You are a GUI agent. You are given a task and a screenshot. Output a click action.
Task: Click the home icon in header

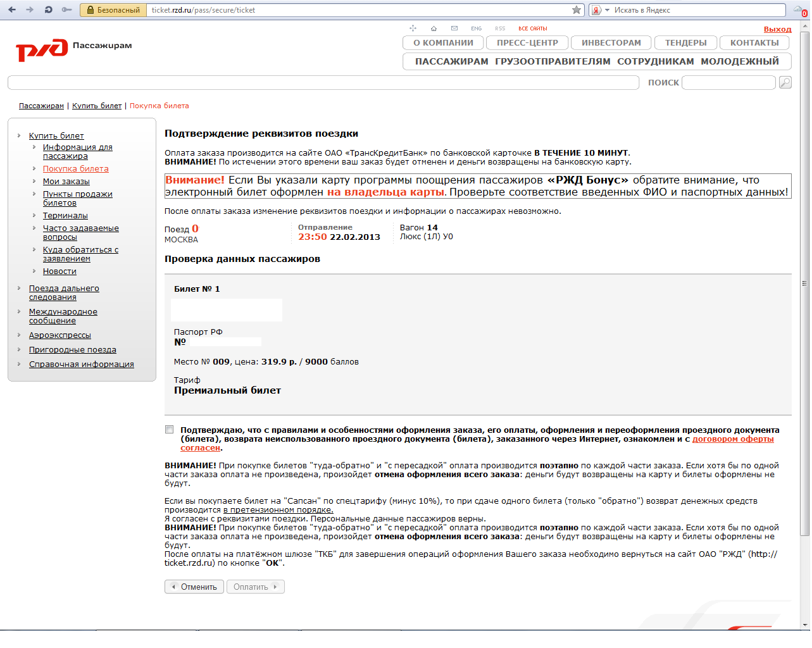pyautogui.click(x=434, y=28)
